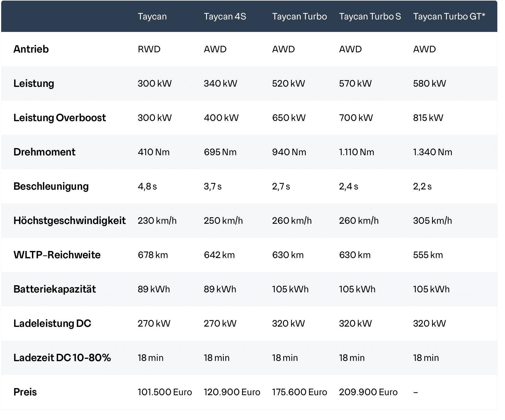The height and width of the screenshot is (420, 505).
Task: Click the Taycan 4S 89 kWh battery value
Action: point(220,289)
